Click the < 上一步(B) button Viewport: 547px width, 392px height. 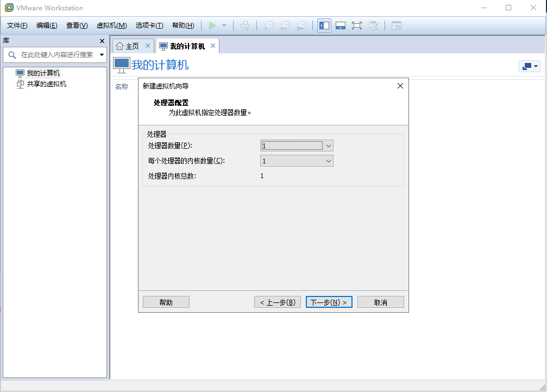pyautogui.click(x=278, y=302)
